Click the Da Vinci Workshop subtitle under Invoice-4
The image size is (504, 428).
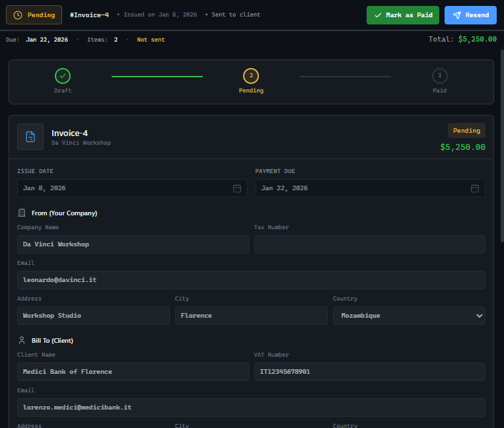click(x=81, y=143)
